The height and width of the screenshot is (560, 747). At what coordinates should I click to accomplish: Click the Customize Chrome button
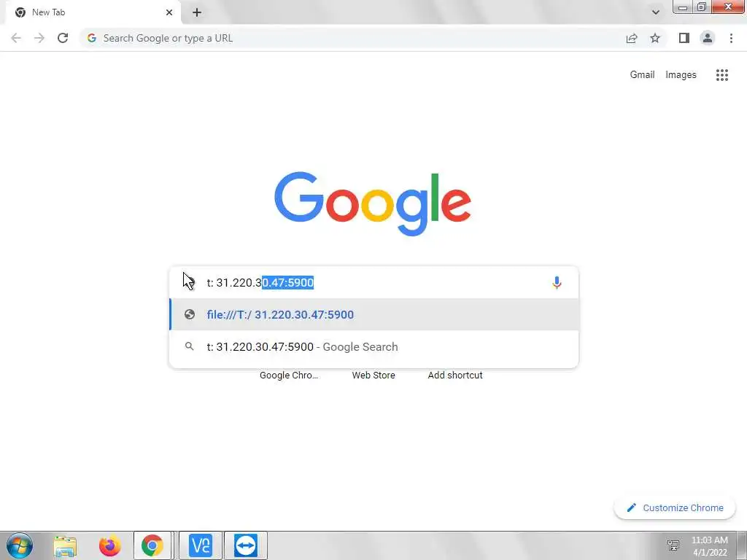(675, 508)
